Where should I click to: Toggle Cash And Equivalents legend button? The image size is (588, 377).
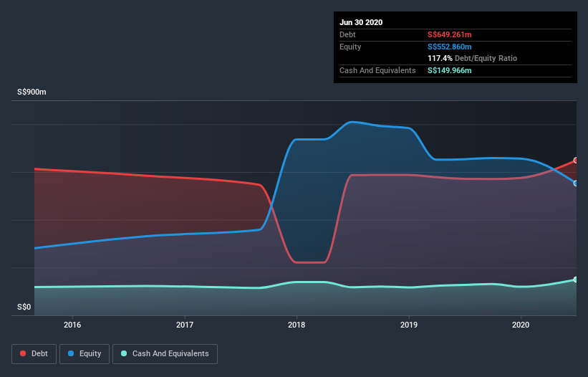(165, 354)
